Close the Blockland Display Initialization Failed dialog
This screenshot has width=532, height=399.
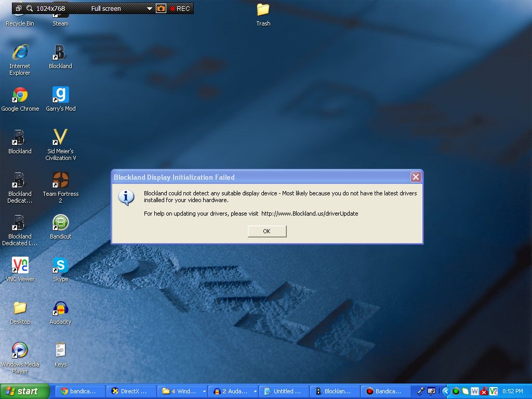[416, 177]
